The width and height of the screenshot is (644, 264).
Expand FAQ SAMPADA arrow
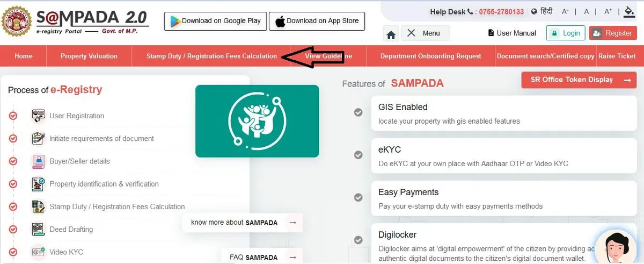[x=292, y=258]
